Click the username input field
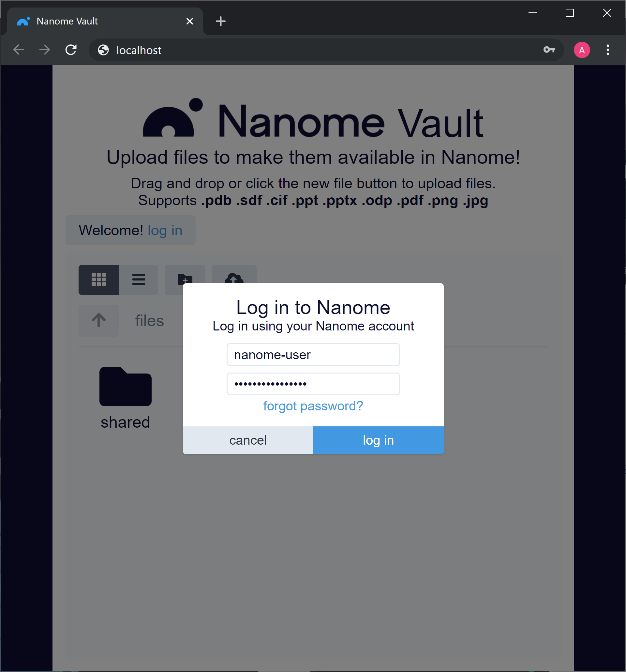This screenshot has height=672, width=626. [313, 354]
